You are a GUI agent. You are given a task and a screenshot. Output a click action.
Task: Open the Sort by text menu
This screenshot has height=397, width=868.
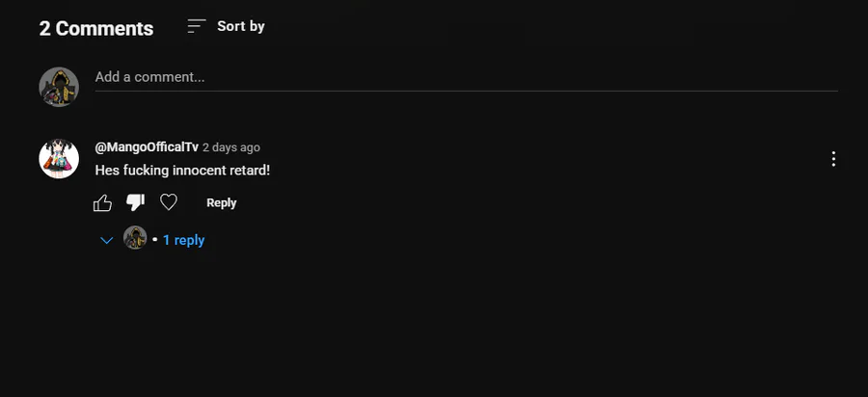click(241, 26)
